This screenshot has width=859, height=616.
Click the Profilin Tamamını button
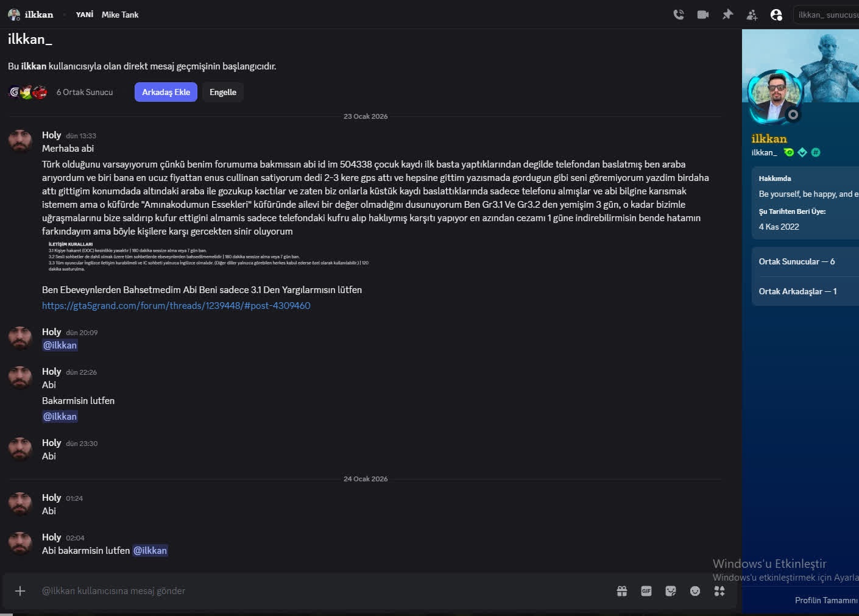tap(825, 601)
